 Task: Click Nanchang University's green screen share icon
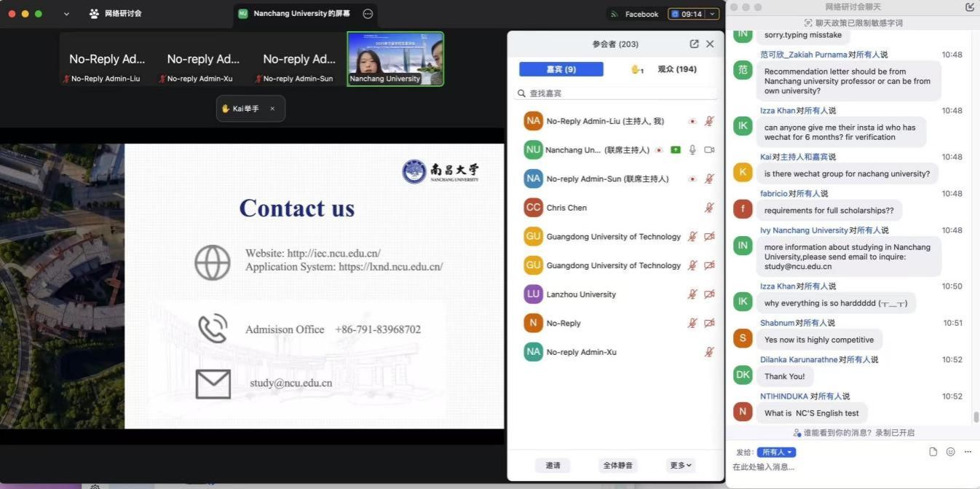pos(676,150)
